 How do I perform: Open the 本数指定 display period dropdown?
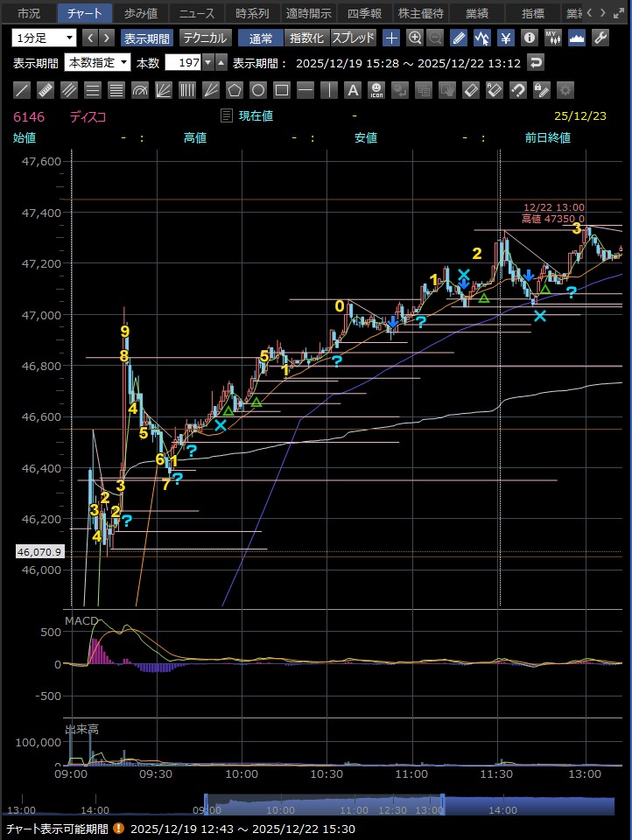(97, 63)
